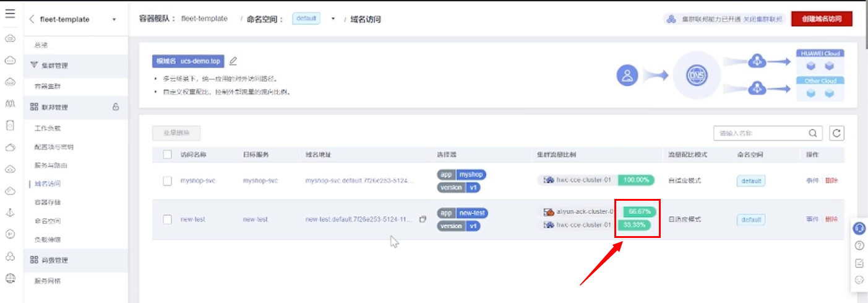Click the 关闭集群联邦 link

point(762,19)
